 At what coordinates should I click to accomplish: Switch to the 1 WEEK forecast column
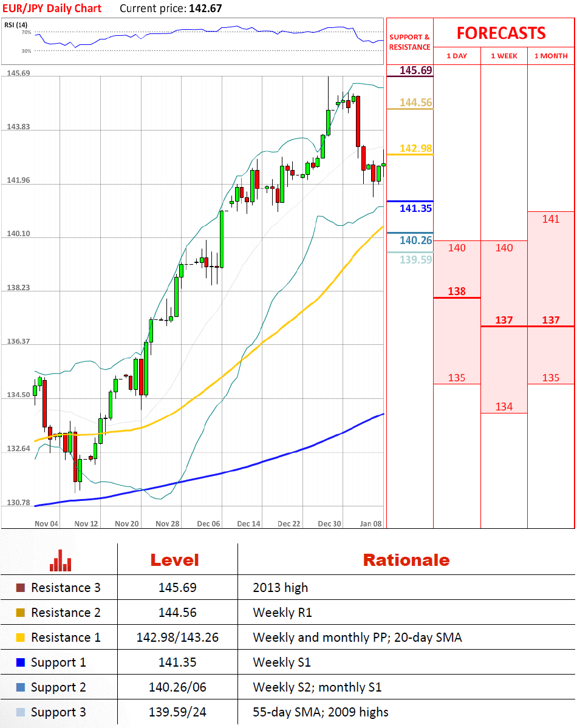(504, 56)
